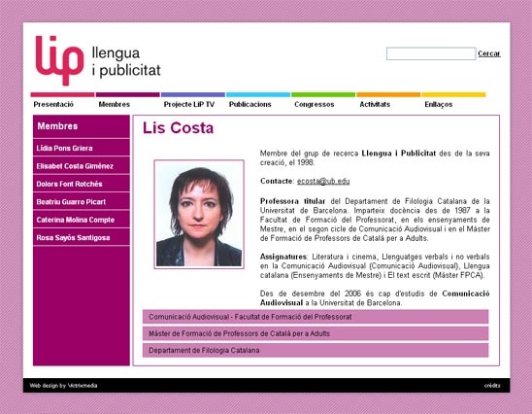This screenshot has height=414, width=532.
Task: Click the search text field
Action: pyautogui.click(x=431, y=53)
